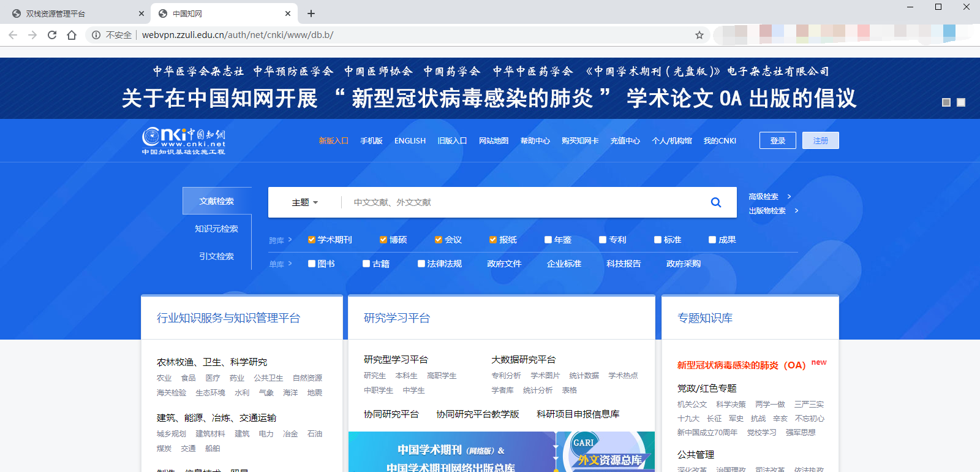The width and height of the screenshot is (980, 472).
Task: Switch to the 双栈资源管理平台 browser tab
Action: point(77,13)
